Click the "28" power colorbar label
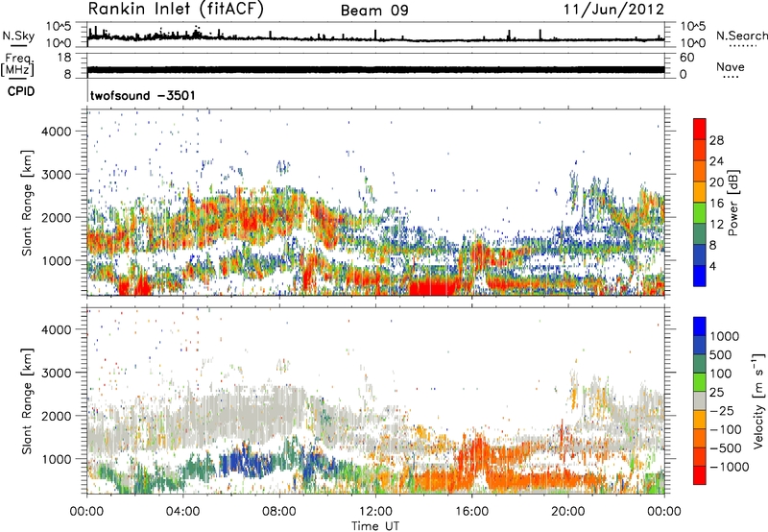Screen dimensions: 768x532 coord(716,140)
